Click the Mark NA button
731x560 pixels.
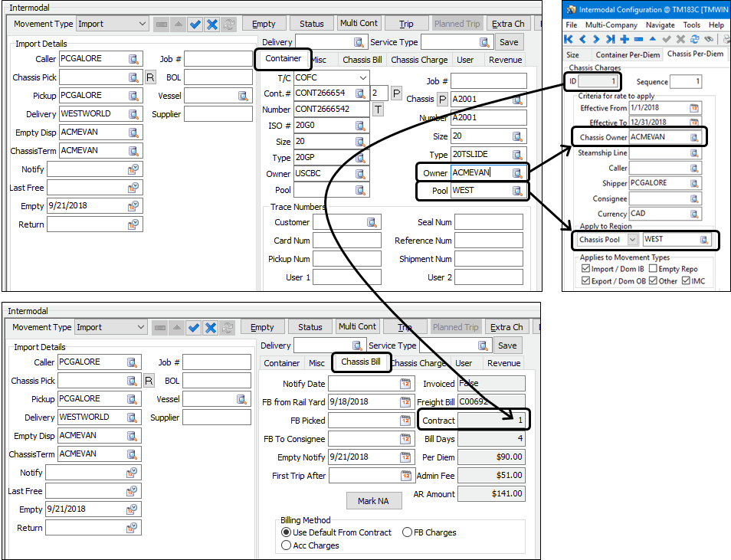point(373,501)
